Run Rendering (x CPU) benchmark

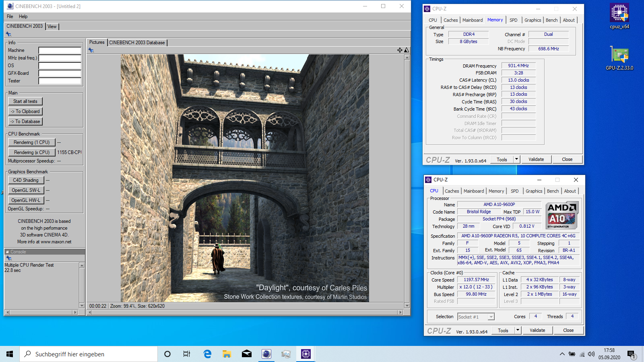[32, 152]
